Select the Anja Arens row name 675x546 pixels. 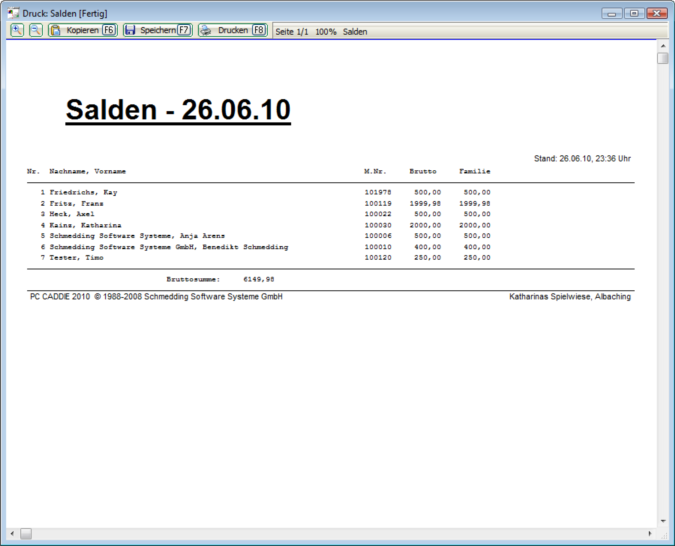pos(137,236)
